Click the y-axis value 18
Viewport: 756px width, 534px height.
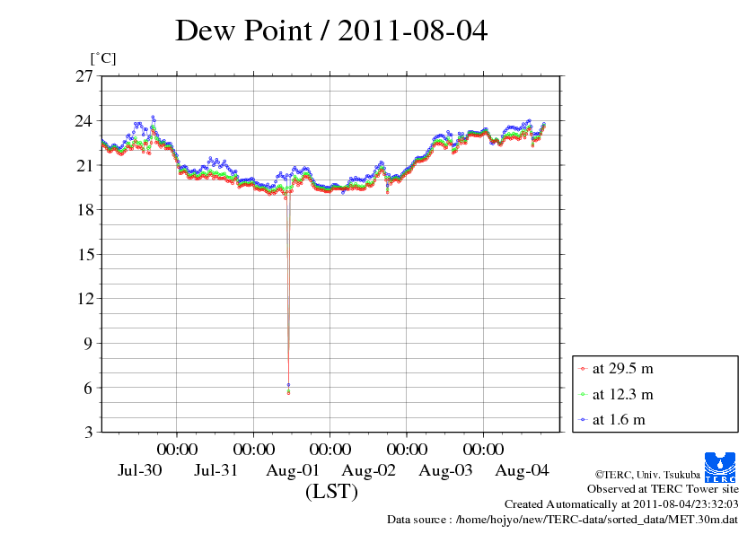tap(84, 210)
